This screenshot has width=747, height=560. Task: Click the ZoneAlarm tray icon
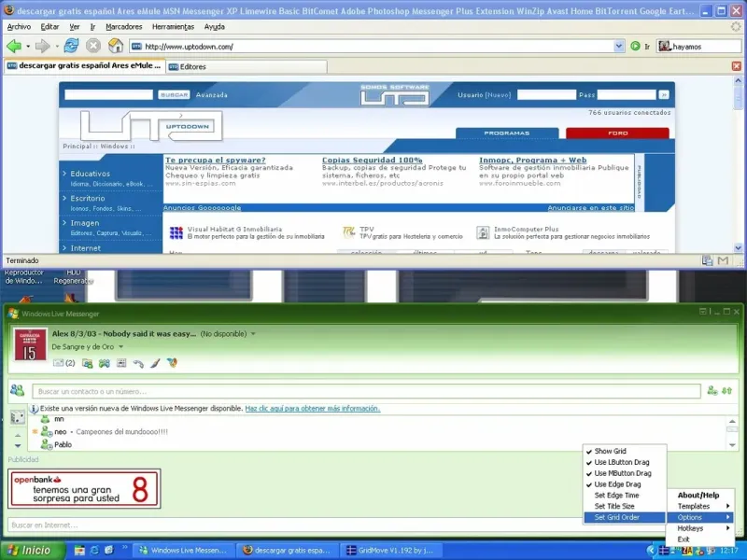[x=687, y=551]
